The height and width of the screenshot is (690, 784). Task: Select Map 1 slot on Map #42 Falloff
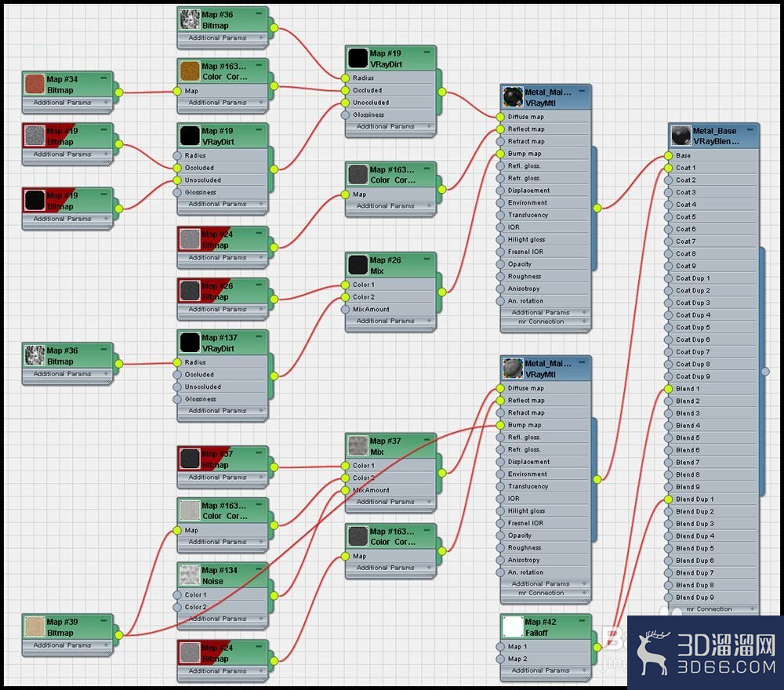[x=546, y=647]
